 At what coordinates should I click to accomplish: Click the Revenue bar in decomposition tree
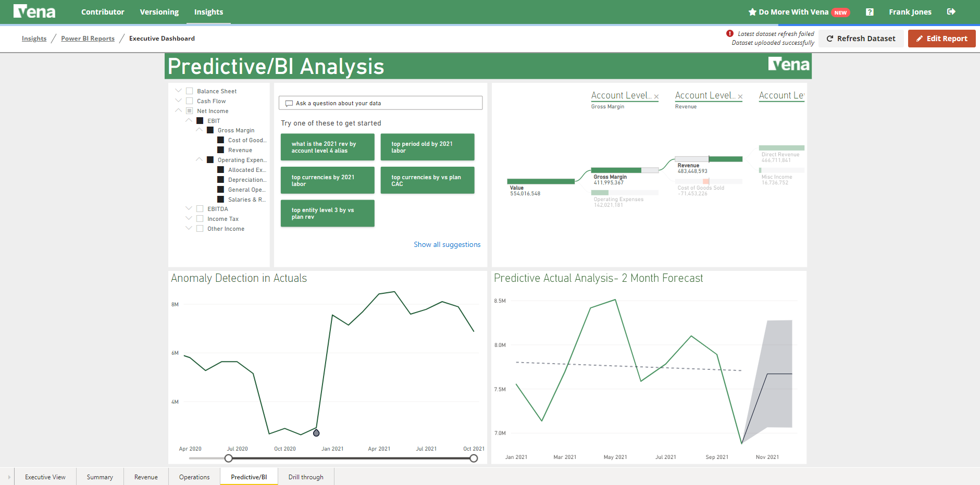(709, 159)
